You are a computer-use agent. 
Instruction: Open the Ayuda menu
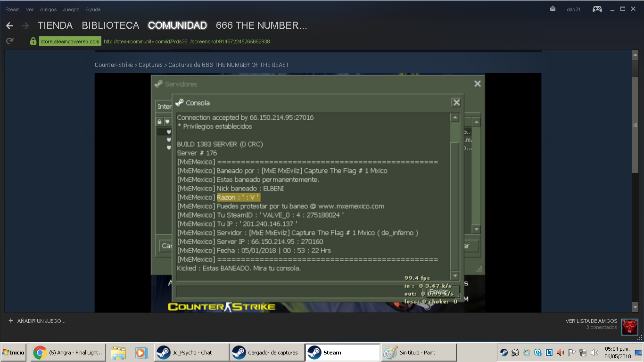(93, 9)
